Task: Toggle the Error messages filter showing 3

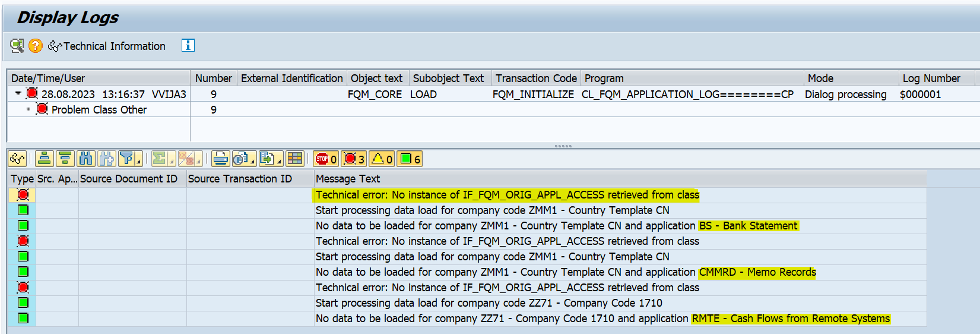Action: pos(354,159)
